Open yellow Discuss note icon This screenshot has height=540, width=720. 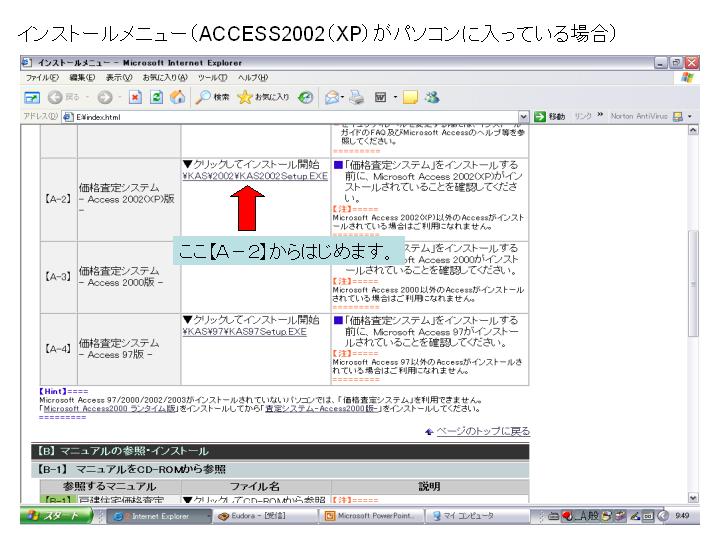[x=410, y=97]
